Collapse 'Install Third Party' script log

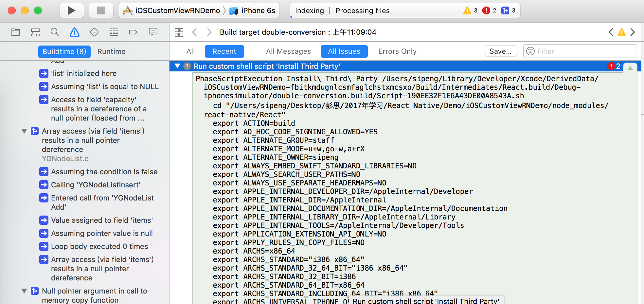(x=177, y=66)
